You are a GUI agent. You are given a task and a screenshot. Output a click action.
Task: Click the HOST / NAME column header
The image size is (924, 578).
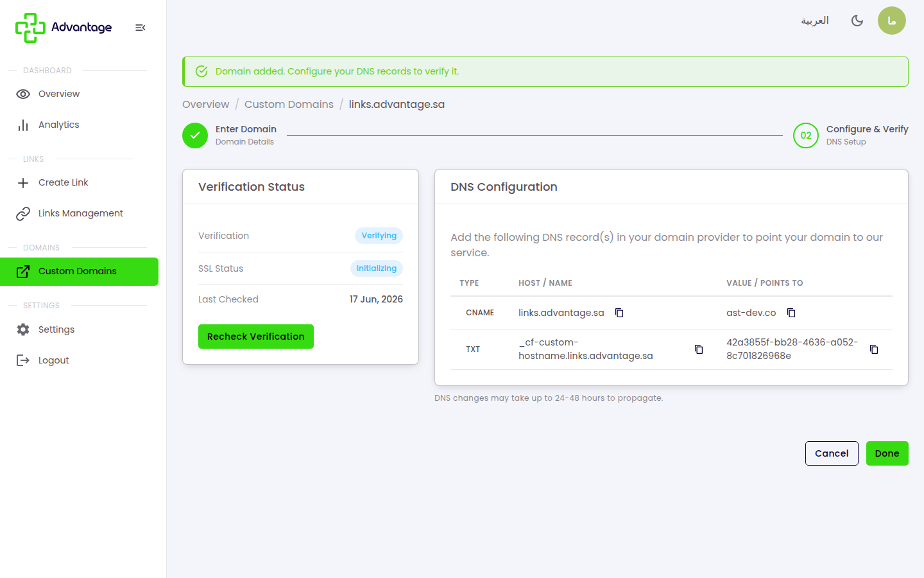click(545, 283)
